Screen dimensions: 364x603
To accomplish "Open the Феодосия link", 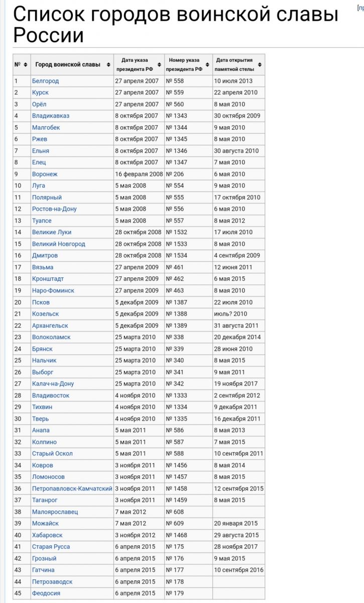I will click(46, 593).
